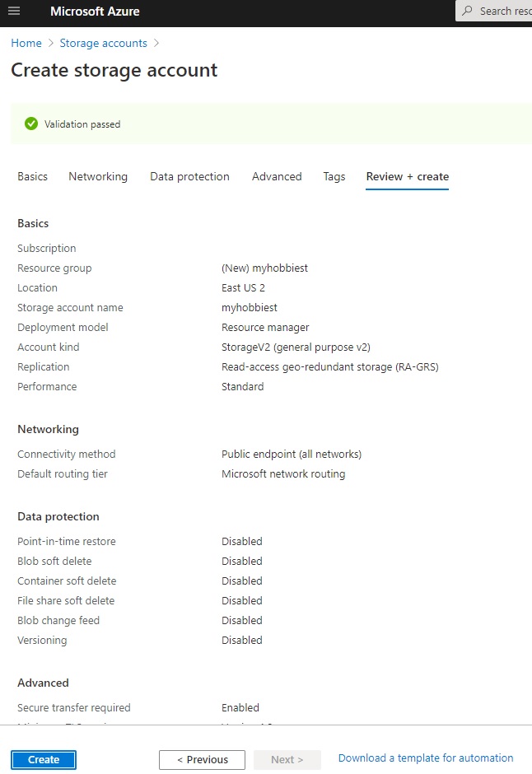Viewport: 532px width, 774px height.
Task: Click the Microsoft network routing value
Action: tap(283, 474)
